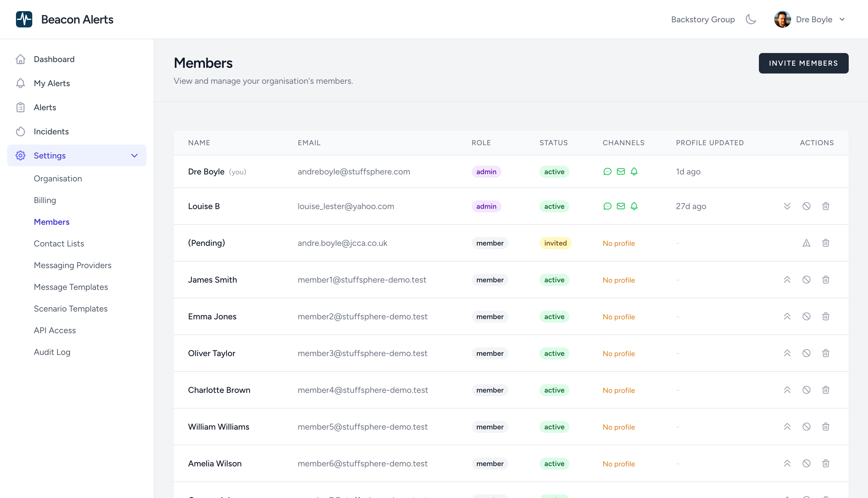The image size is (868, 498).
Task: Click the warning icon on the pending invite row
Action: pos(807,243)
